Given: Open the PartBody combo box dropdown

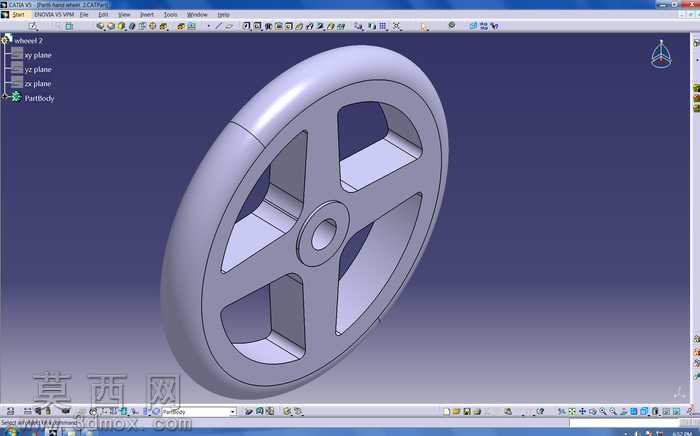Looking at the screenshot, I should click(233, 412).
